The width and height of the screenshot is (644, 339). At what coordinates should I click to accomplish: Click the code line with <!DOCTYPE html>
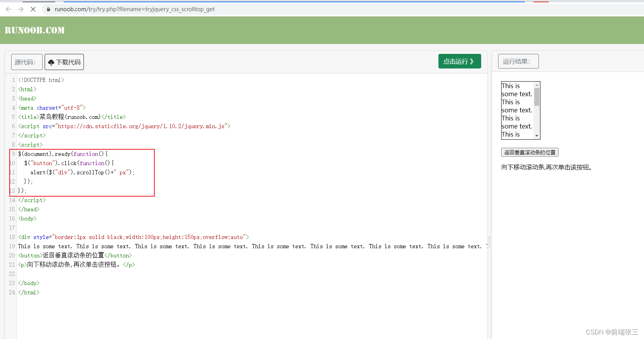point(41,80)
